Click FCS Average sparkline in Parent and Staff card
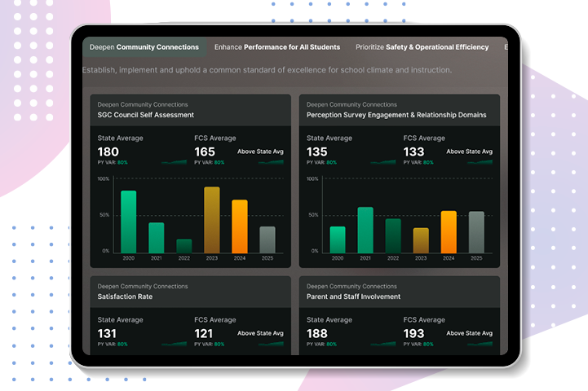588x391 pixels. pyautogui.click(x=480, y=344)
